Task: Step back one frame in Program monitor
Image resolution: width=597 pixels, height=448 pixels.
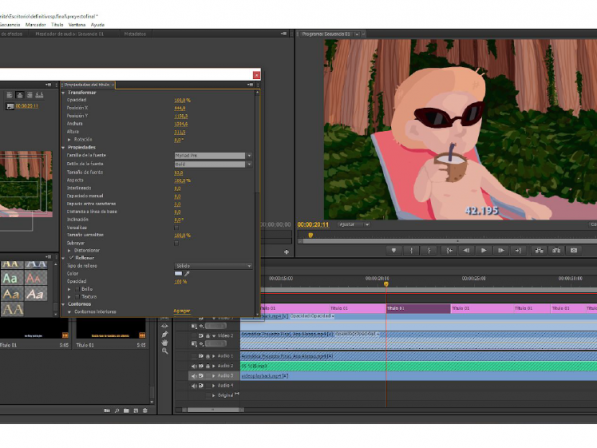Action: click(466, 250)
